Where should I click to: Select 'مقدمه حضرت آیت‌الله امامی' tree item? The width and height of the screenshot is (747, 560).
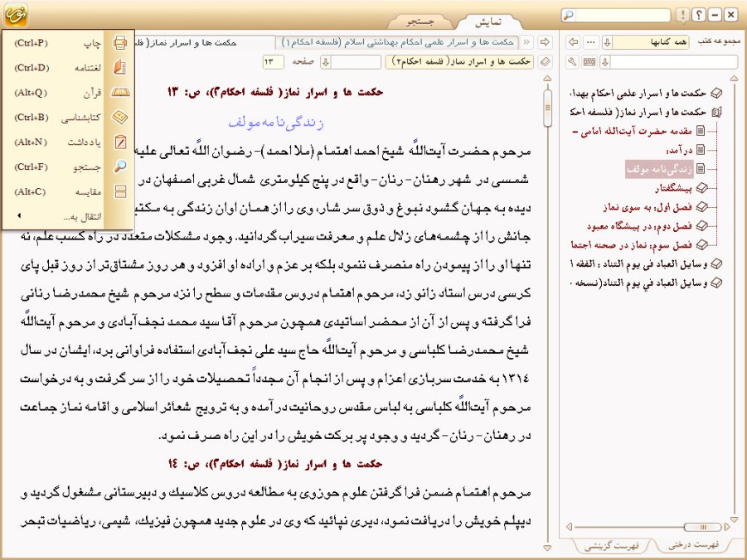(x=632, y=131)
